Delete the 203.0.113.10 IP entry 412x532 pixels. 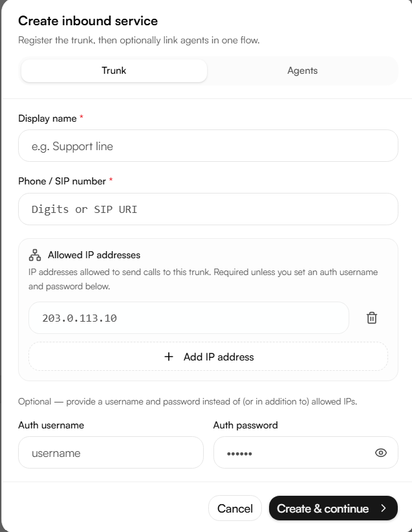[372, 318]
